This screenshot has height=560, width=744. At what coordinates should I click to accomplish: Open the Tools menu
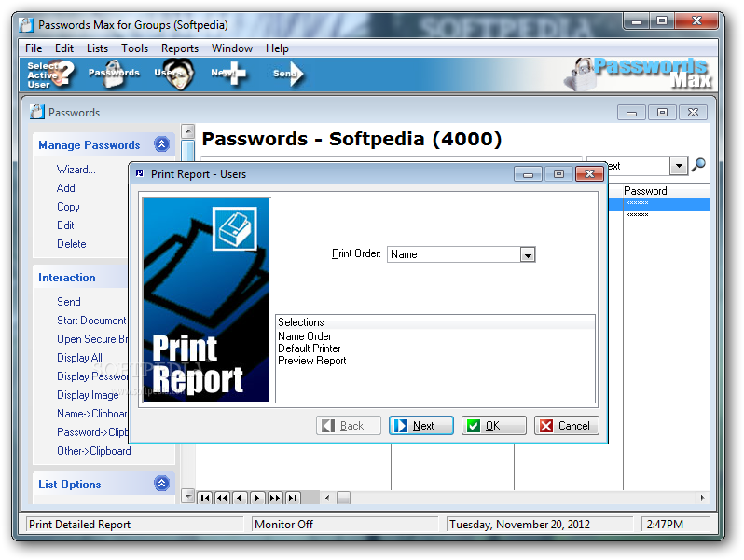tap(135, 48)
